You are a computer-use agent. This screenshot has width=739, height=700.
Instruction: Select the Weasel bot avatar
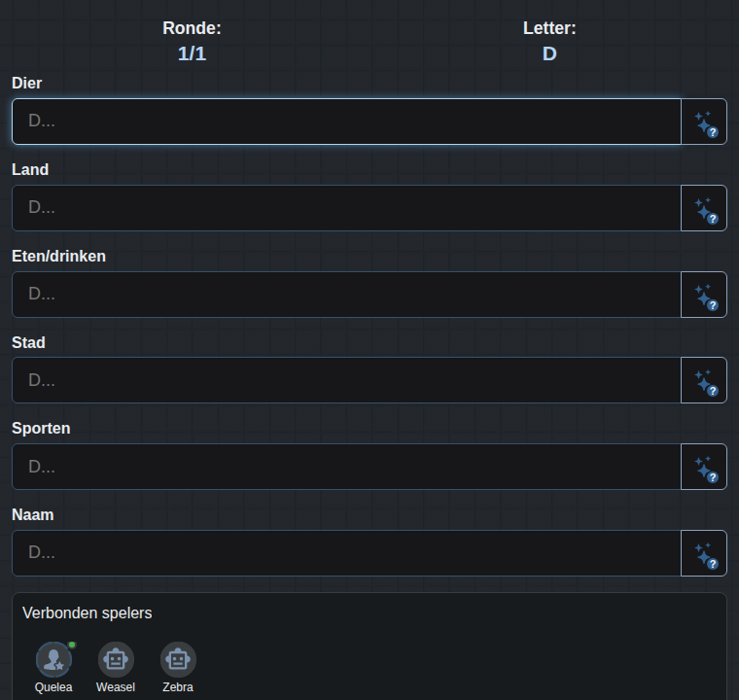116,659
